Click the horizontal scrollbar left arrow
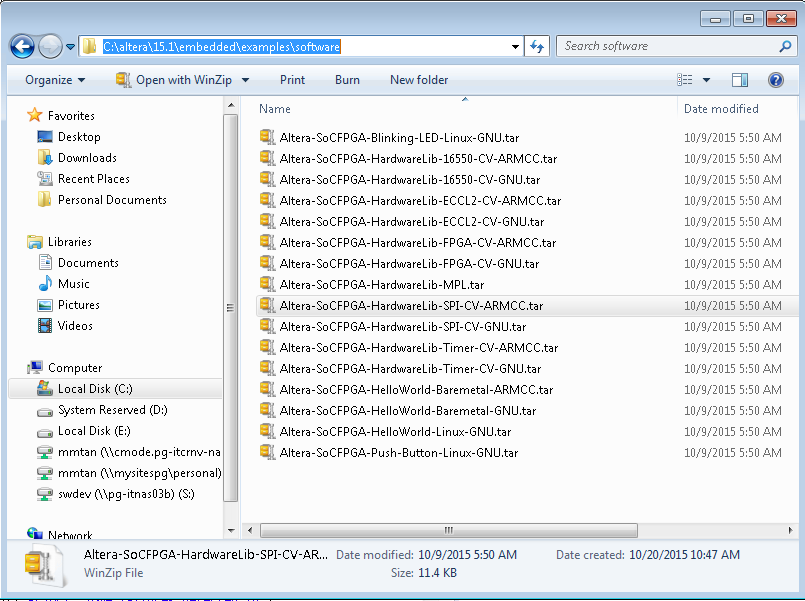The height and width of the screenshot is (601, 805). [x=250, y=530]
